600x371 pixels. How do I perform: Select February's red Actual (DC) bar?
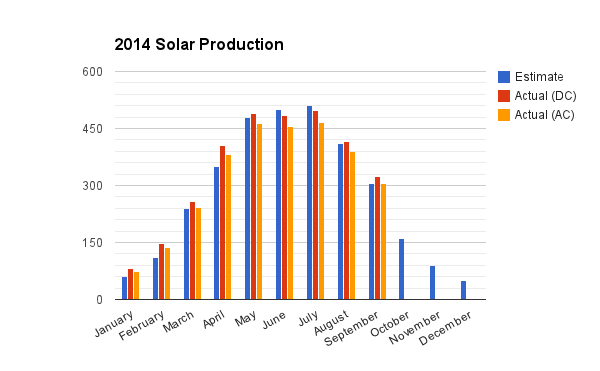pyautogui.click(x=161, y=272)
